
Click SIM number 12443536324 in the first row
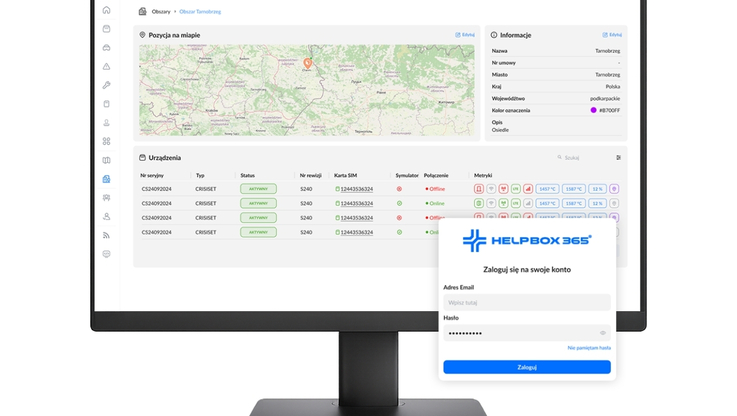pos(357,189)
